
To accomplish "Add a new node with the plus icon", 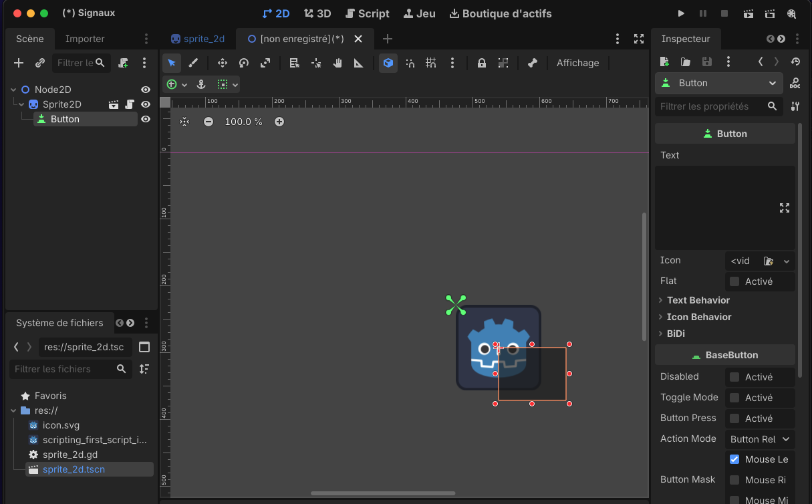I will click(19, 63).
